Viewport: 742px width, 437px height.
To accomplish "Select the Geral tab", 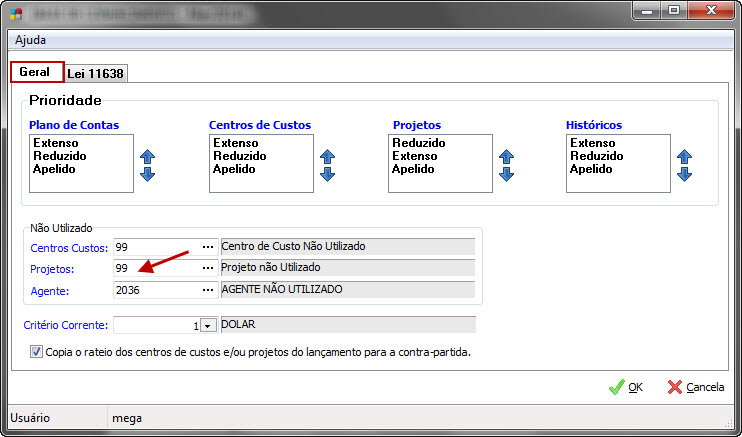I will pyautogui.click(x=36, y=72).
